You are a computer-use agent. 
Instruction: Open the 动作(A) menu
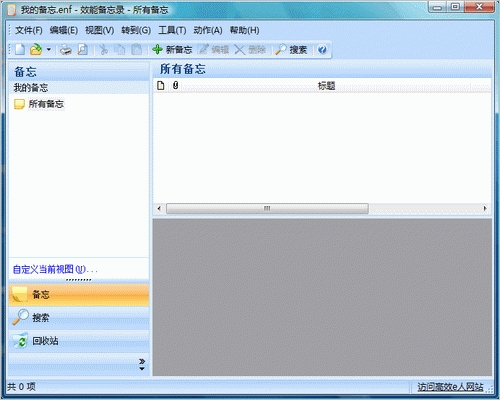208,30
